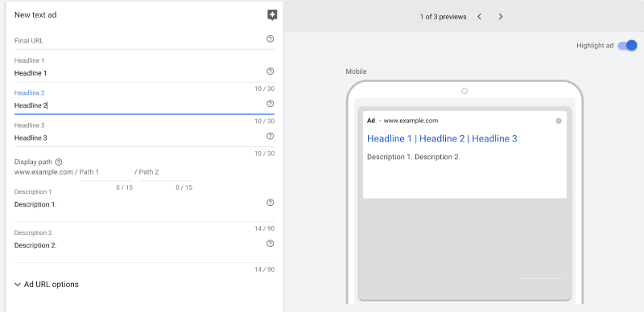Go to previous ad preview
Image resolution: width=644 pixels, height=312 pixels.
(479, 16)
